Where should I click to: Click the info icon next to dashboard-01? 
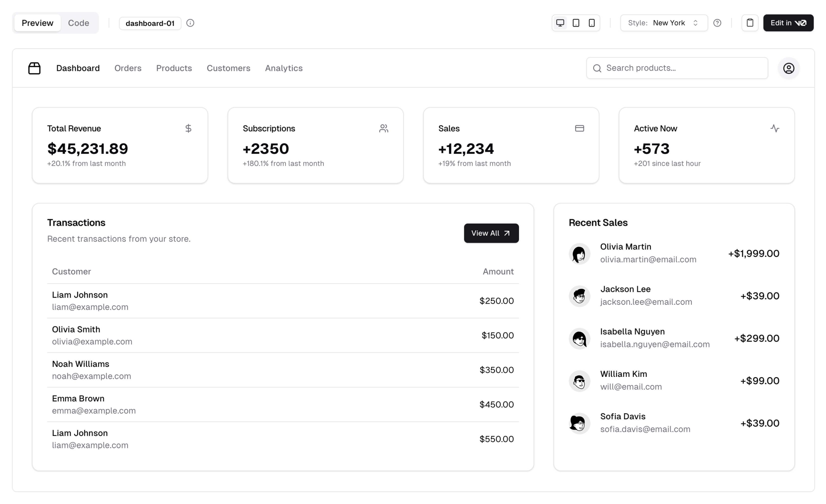pos(190,23)
